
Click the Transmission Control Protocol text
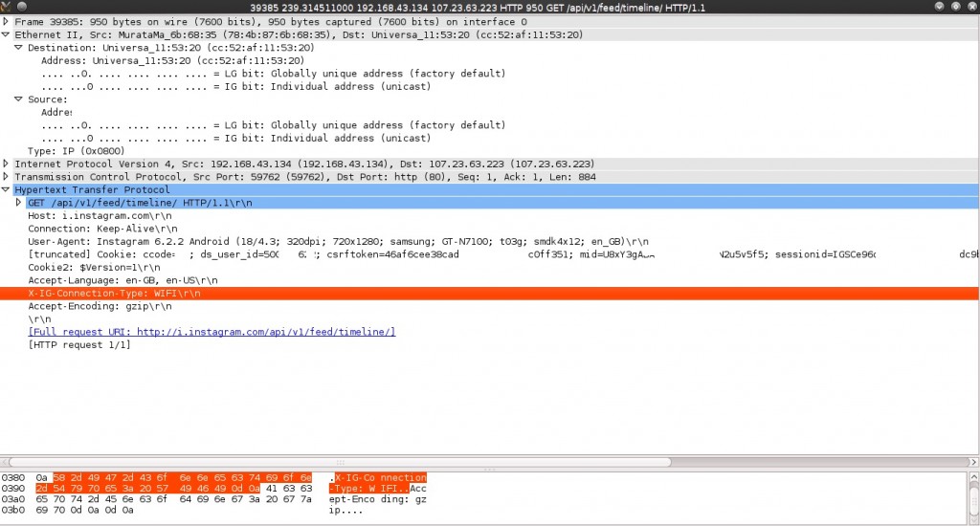coord(305,177)
